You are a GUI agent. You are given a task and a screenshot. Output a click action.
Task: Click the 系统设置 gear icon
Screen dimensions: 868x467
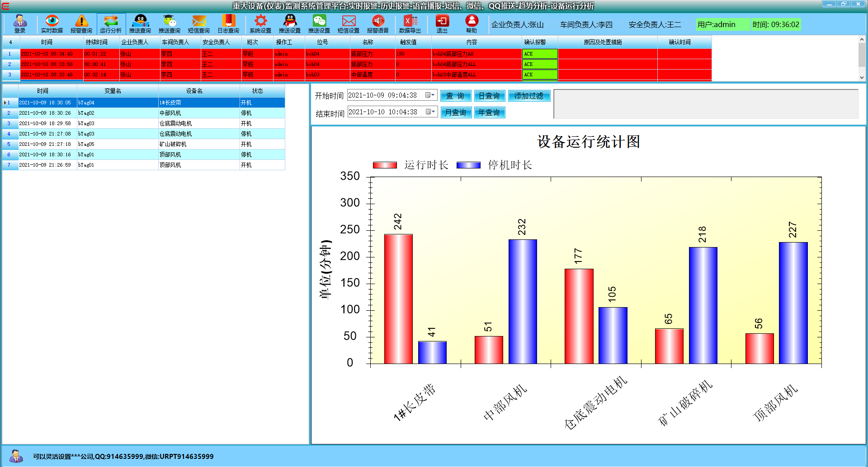point(260,24)
